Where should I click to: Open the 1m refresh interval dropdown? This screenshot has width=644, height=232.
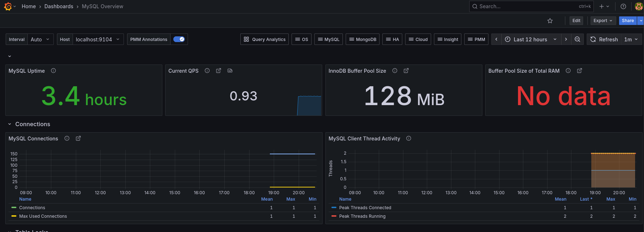(632, 39)
